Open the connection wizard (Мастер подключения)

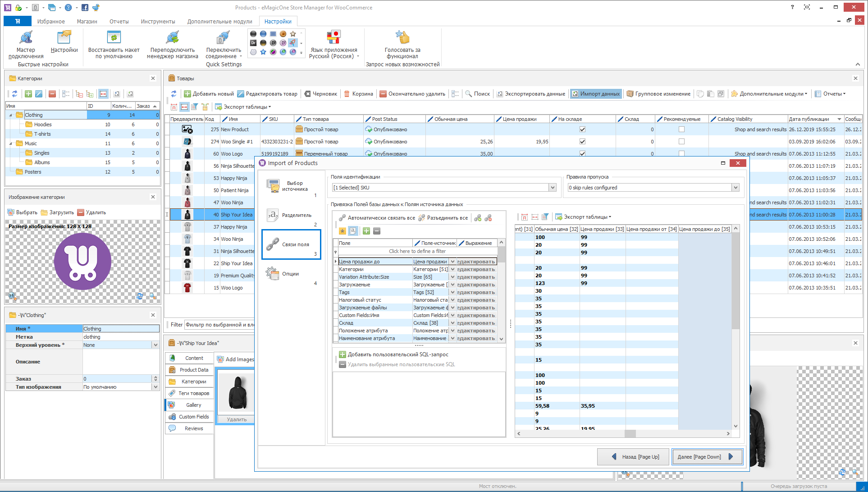click(26, 45)
